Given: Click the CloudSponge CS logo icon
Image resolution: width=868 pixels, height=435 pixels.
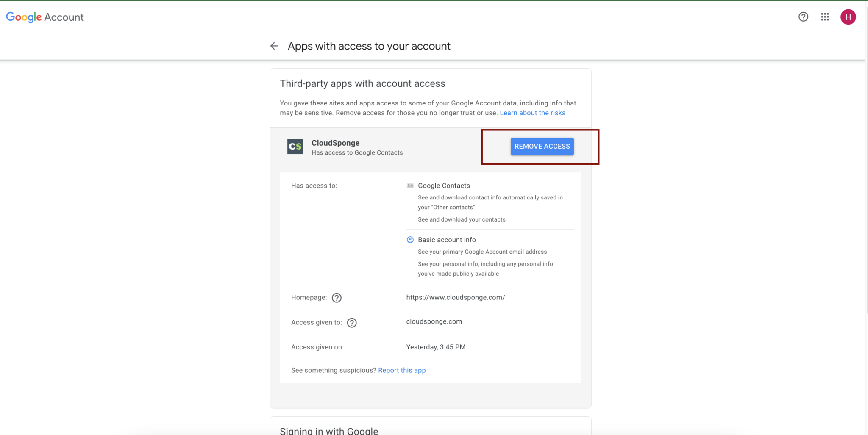Looking at the screenshot, I should tap(295, 147).
